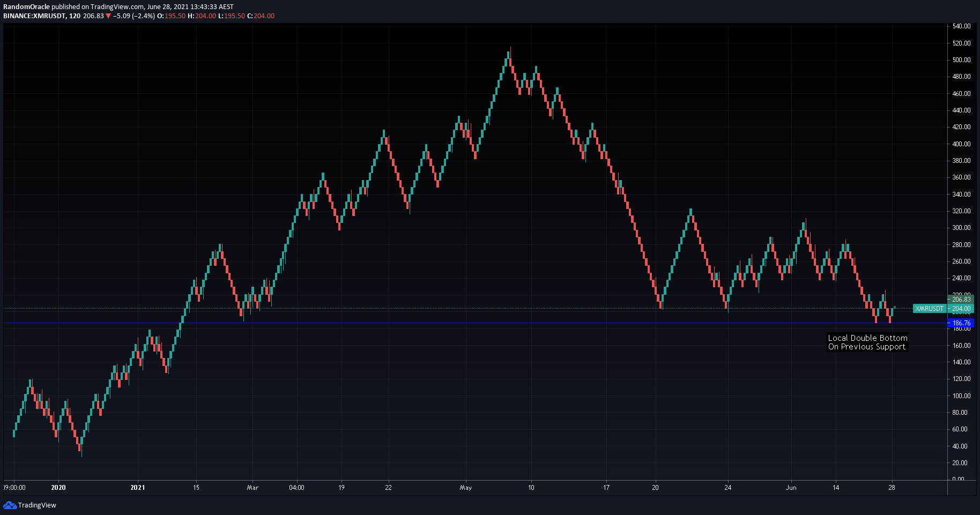Click the 20.00 price axis label
The image size is (980, 515).
coord(960,463)
